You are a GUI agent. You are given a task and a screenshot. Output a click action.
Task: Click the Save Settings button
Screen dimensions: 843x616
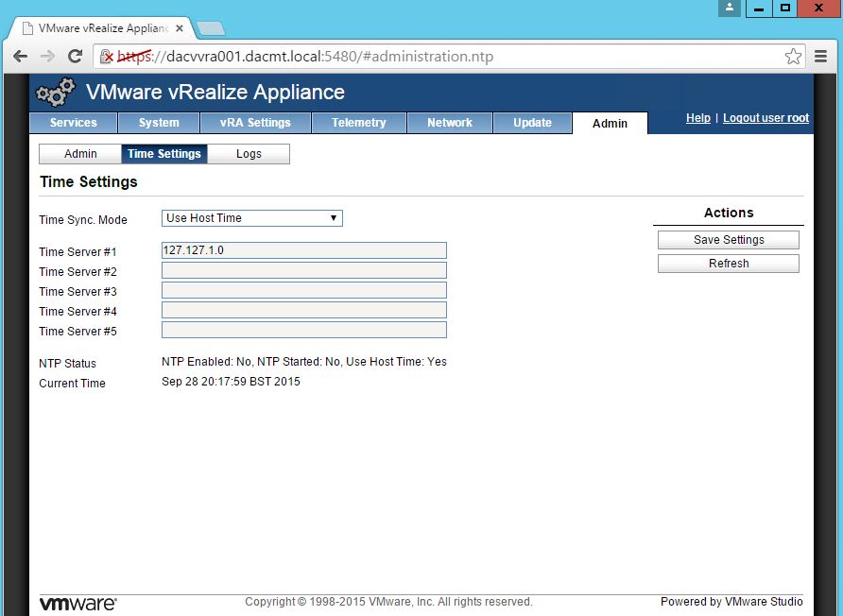tap(729, 240)
